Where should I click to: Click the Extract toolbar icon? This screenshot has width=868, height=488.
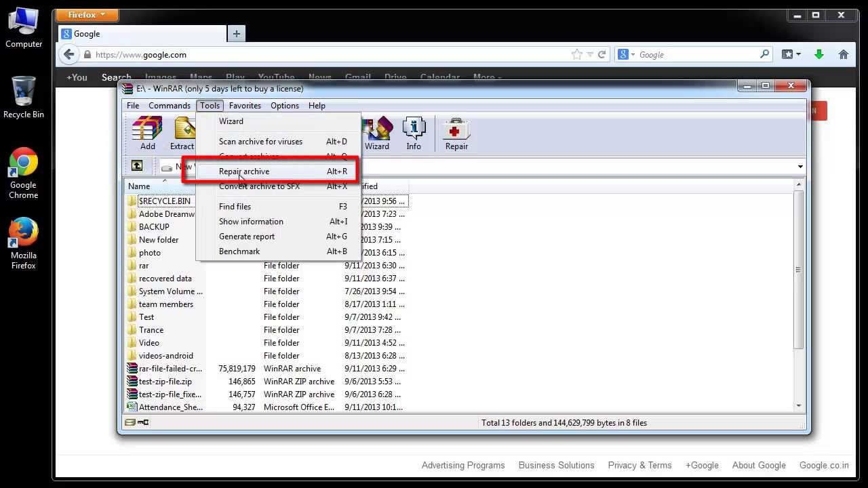pyautogui.click(x=182, y=134)
